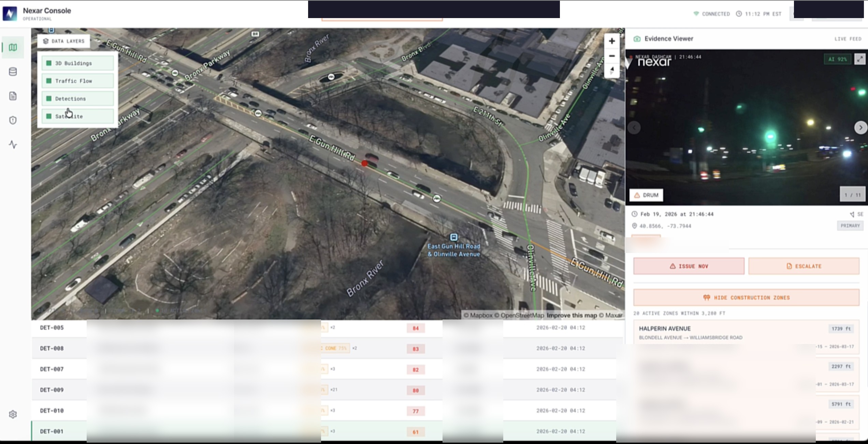868x444 pixels.
Task: Open the shield alerts sidebar icon
Action: click(x=13, y=120)
